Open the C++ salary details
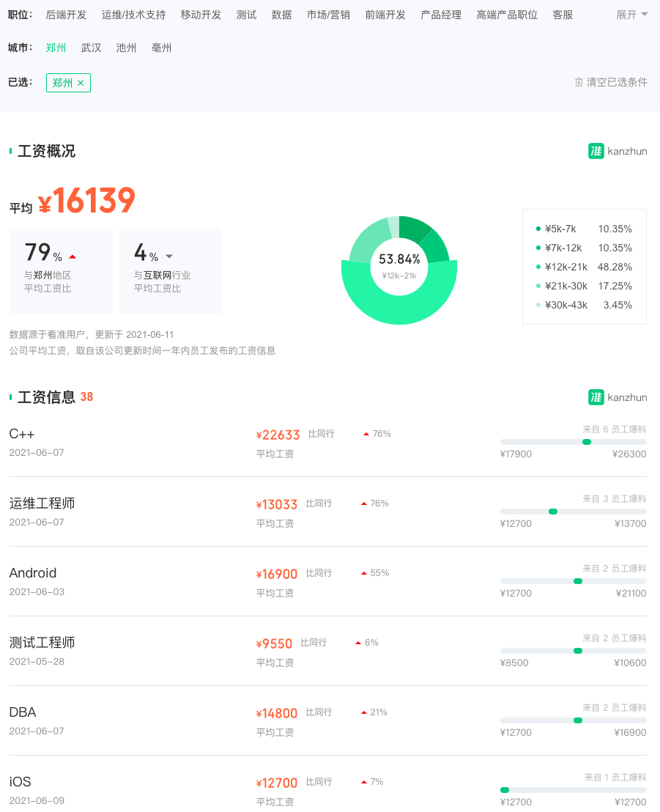The width and height of the screenshot is (660, 812). [x=22, y=435]
